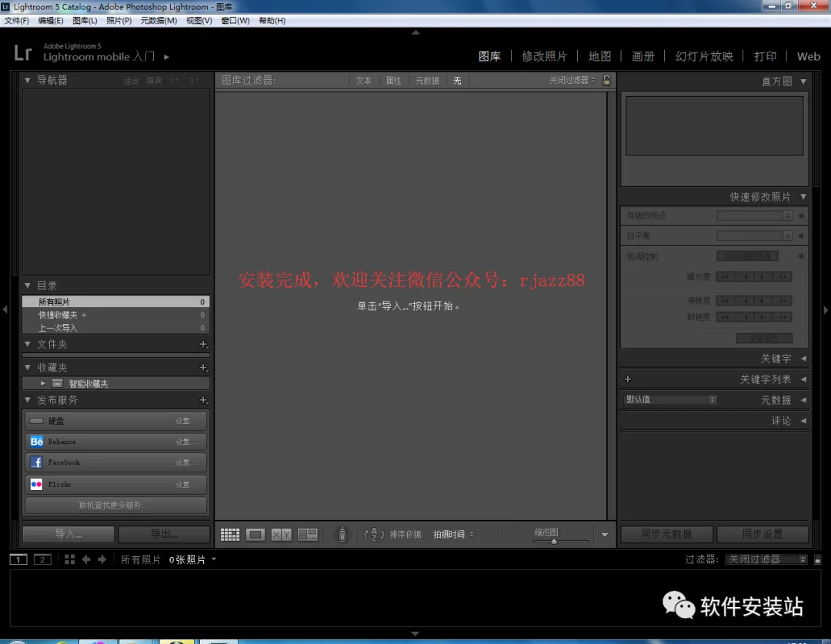Select 无 to disable library filters
The image size is (831, 644).
457,81
